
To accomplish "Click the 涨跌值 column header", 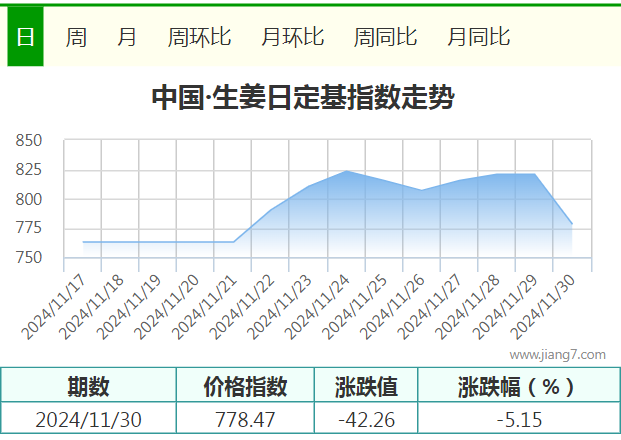I will (366, 386).
